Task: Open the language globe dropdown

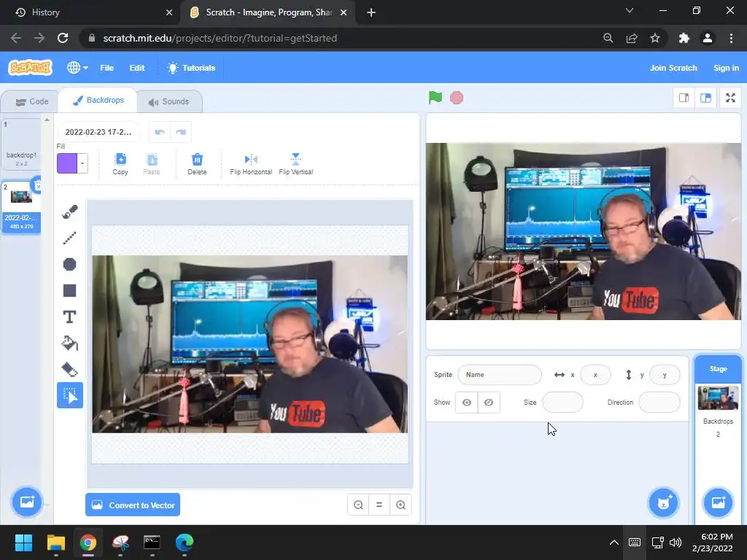Action: 77,68
